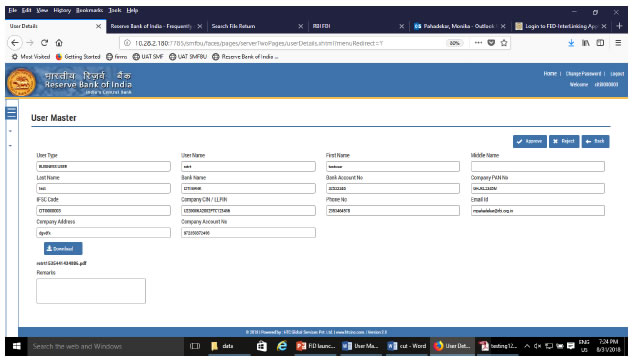Click the Reject button

click(x=564, y=141)
